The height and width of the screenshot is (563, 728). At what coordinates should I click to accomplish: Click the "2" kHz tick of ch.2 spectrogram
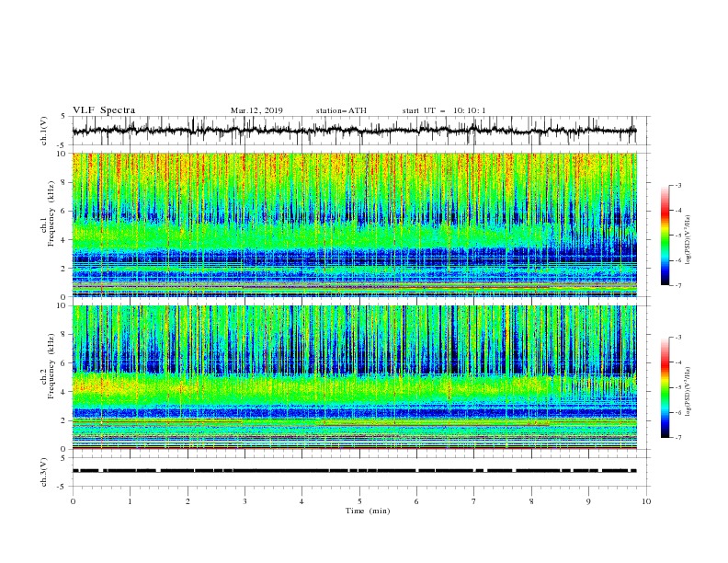64,420
